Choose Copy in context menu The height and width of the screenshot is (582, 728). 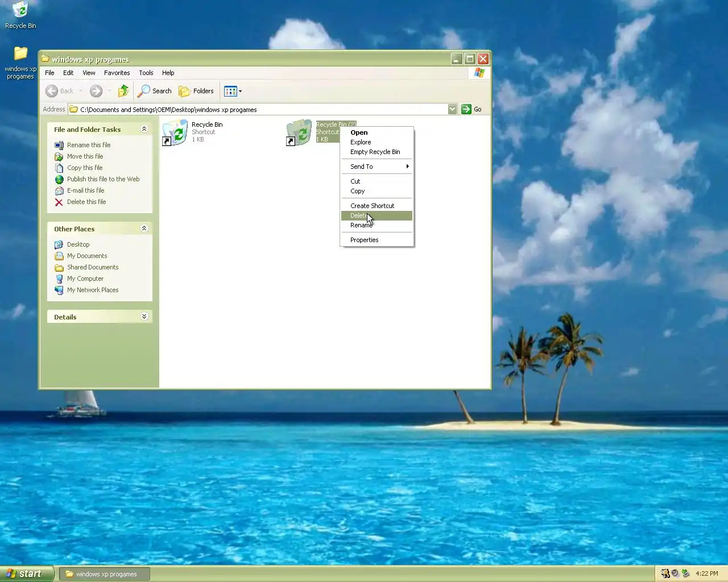tap(377, 191)
